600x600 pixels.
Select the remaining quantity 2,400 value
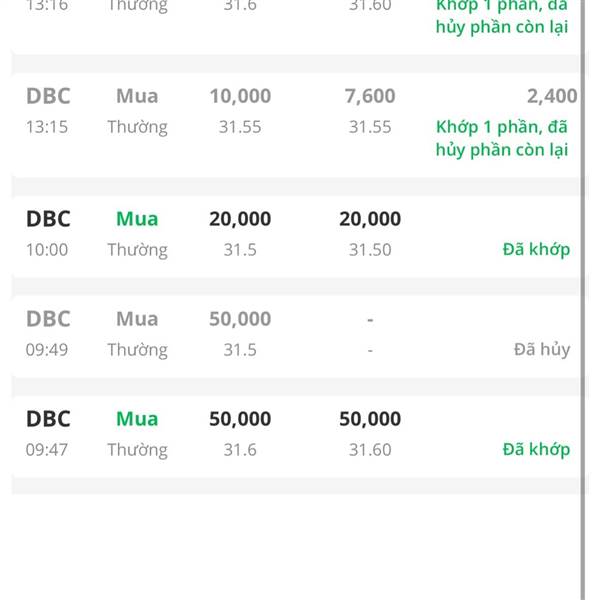(552, 96)
